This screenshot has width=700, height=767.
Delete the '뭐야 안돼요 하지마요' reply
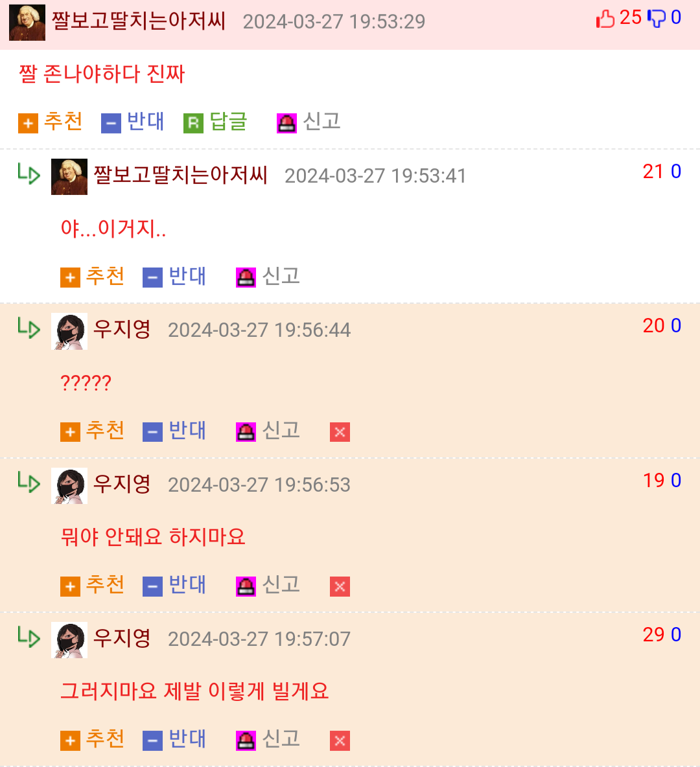[x=340, y=586]
